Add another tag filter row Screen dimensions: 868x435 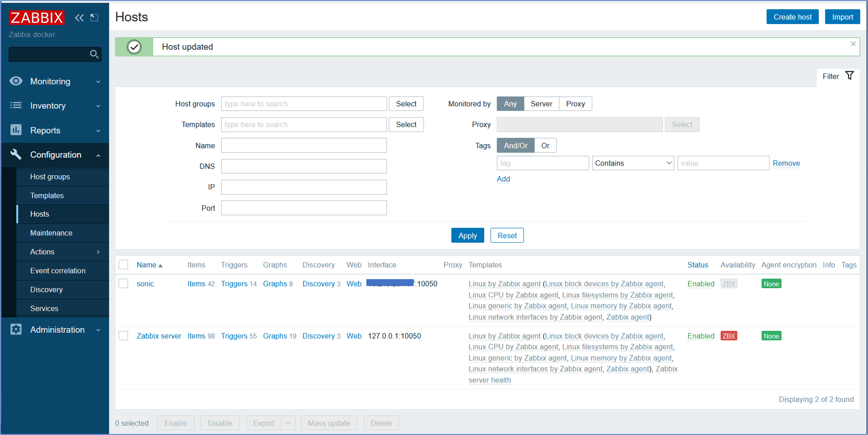(503, 179)
